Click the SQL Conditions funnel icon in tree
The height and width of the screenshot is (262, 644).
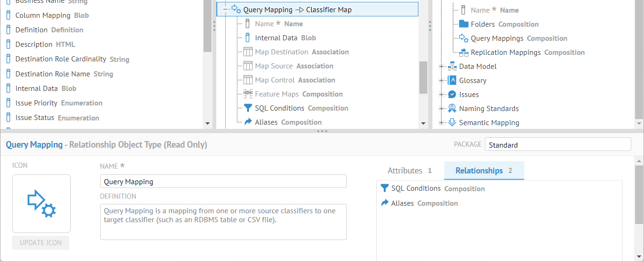tap(248, 108)
